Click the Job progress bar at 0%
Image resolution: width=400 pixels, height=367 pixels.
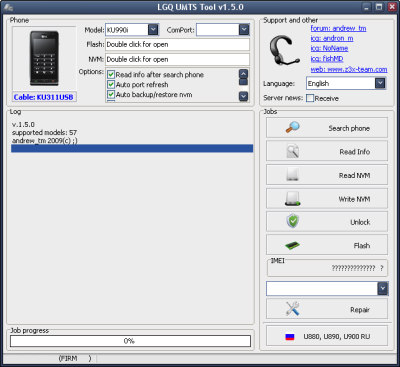click(130, 341)
